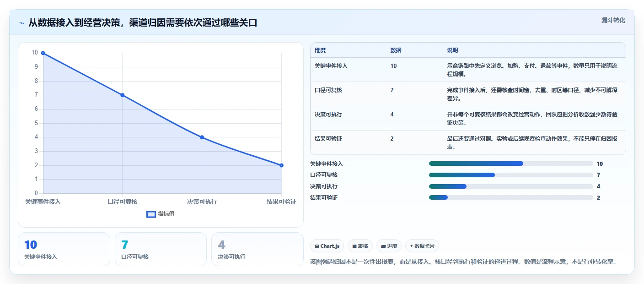Click the value 10 in the table
Image resolution: width=644 pixels, height=284 pixels.
[394, 66]
